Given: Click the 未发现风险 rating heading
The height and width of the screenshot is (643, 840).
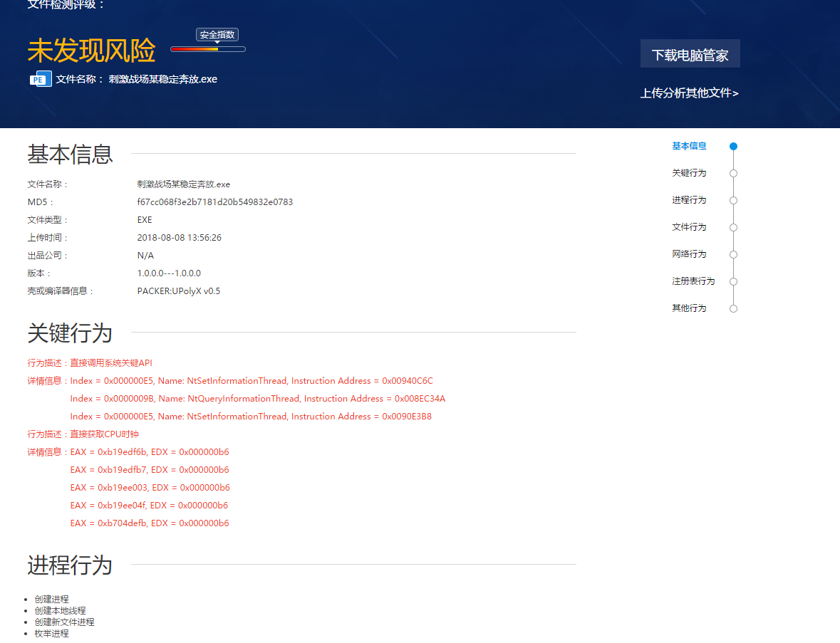Looking at the screenshot, I should [91, 51].
